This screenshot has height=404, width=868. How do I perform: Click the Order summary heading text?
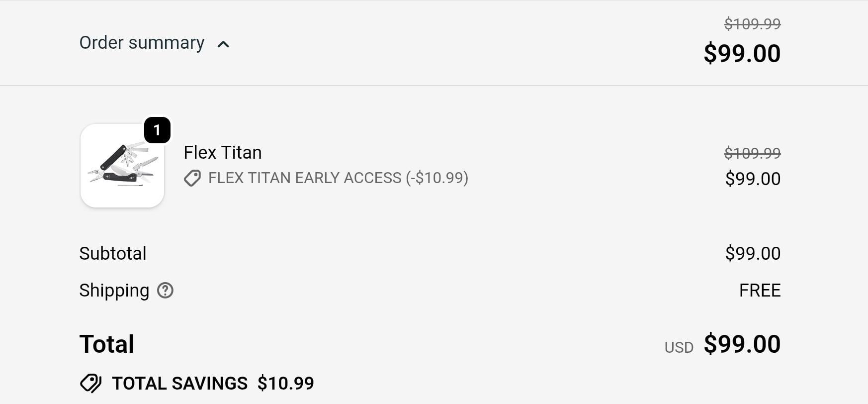142,43
